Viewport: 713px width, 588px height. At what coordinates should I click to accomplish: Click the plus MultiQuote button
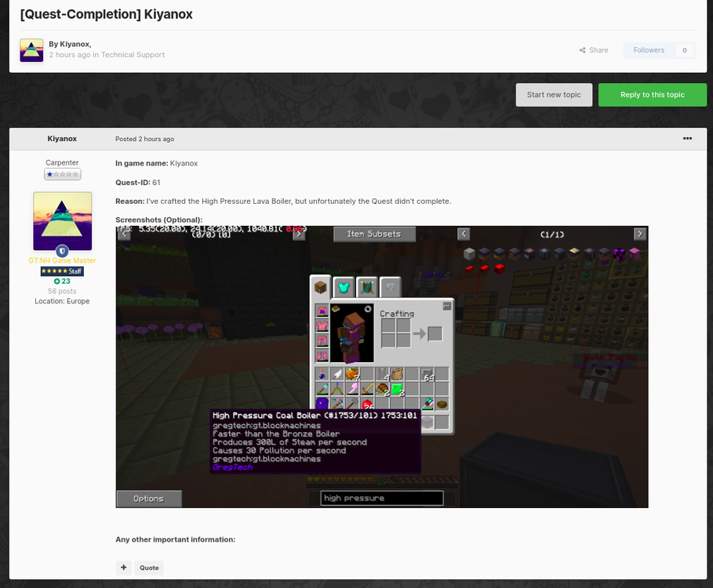[123, 568]
